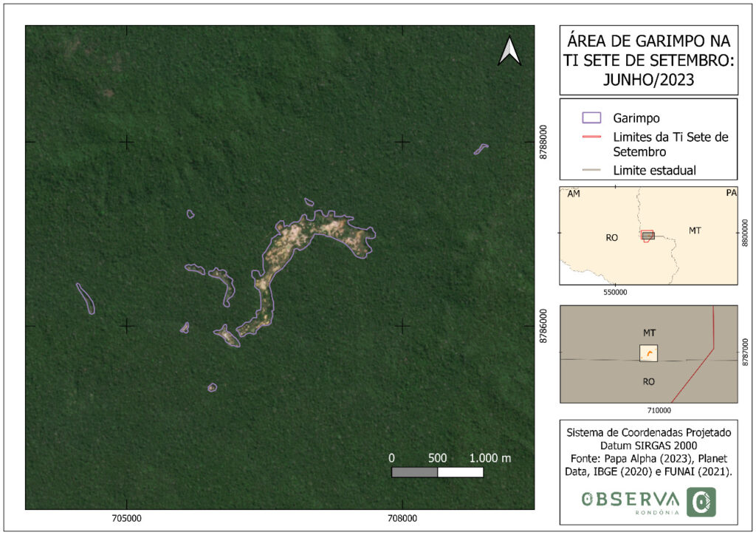Select the elongated westernmost garimpo outline
The width and height of the screenshot is (756, 535).
coord(86,298)
